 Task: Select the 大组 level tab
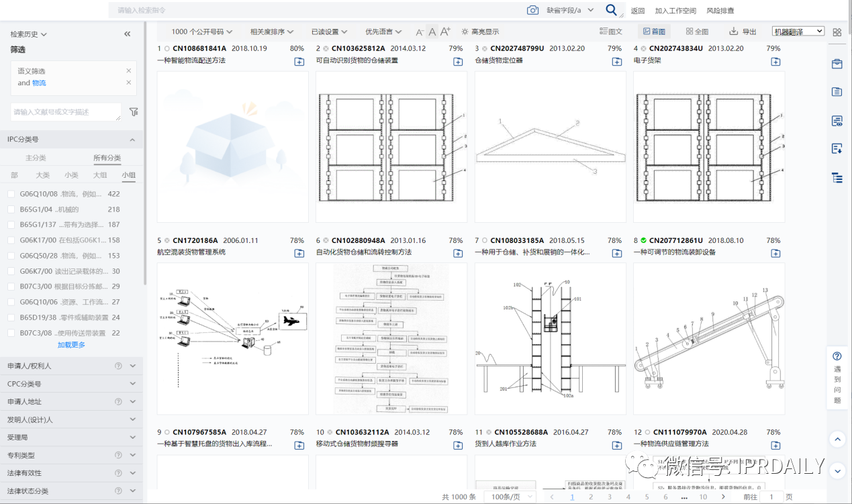100,175
